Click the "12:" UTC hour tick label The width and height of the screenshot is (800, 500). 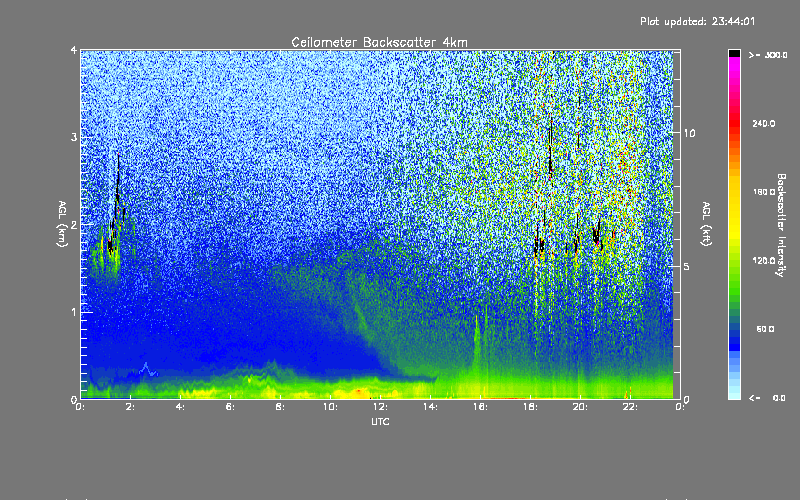click(380, 407)
